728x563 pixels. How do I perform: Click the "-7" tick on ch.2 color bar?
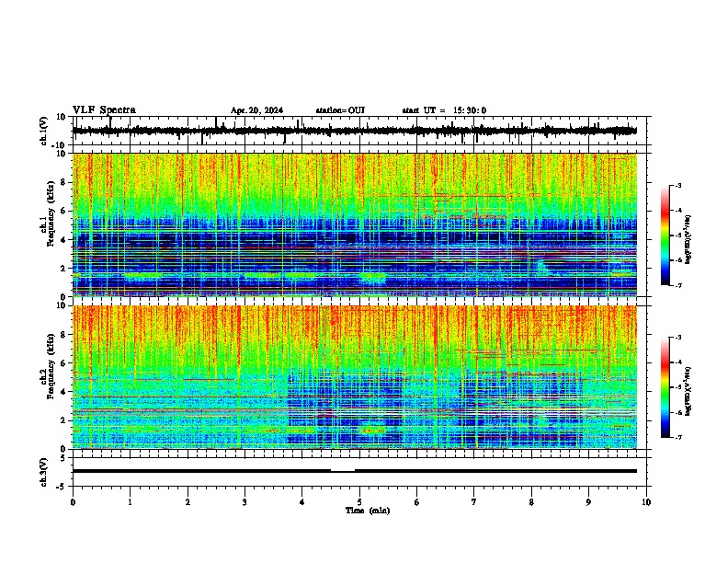[678, 437]
